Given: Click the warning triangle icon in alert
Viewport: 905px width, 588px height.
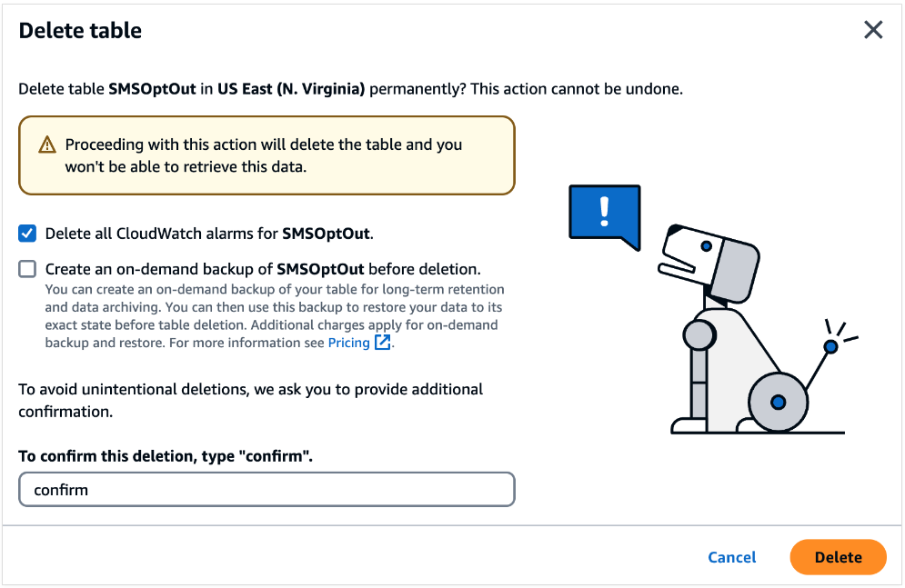Looking at the screenshot, I should click(47, 145).
